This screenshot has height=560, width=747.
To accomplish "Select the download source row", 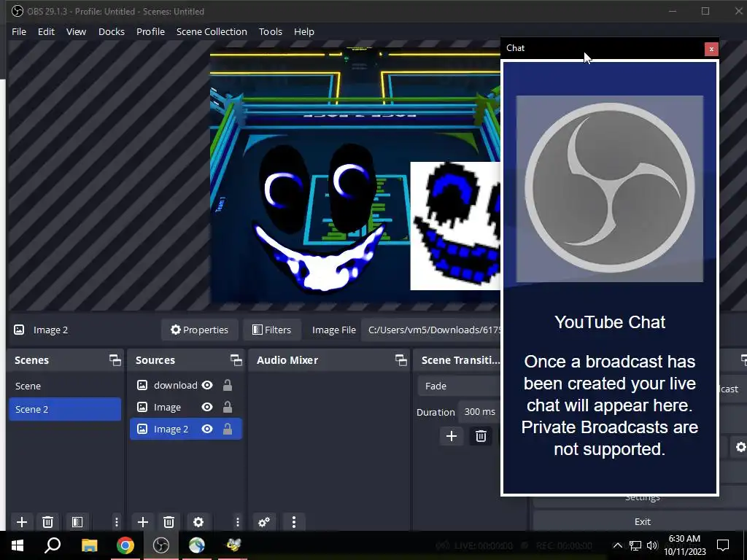I will pyautogui.click(x=186, y=385).
